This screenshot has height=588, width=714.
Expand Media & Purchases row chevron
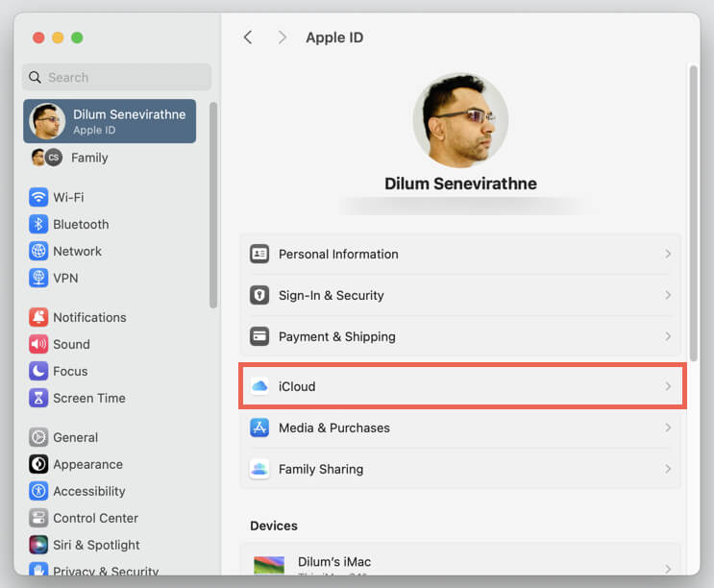pos(668,428)
